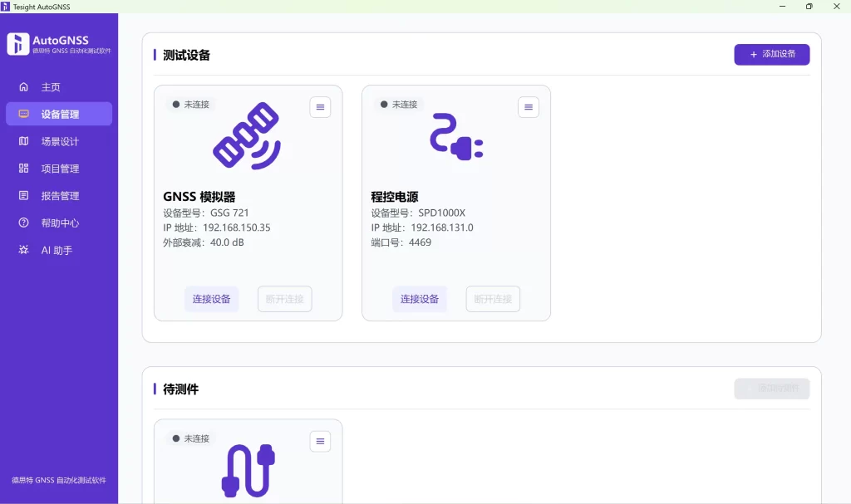
Task: Open the GNSS 模拟器 card menu
Action: [x=320, y=107]
